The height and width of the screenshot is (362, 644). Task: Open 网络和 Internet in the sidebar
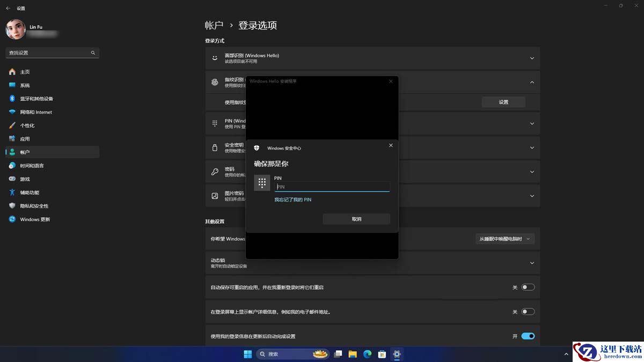(x=52, y=112)
